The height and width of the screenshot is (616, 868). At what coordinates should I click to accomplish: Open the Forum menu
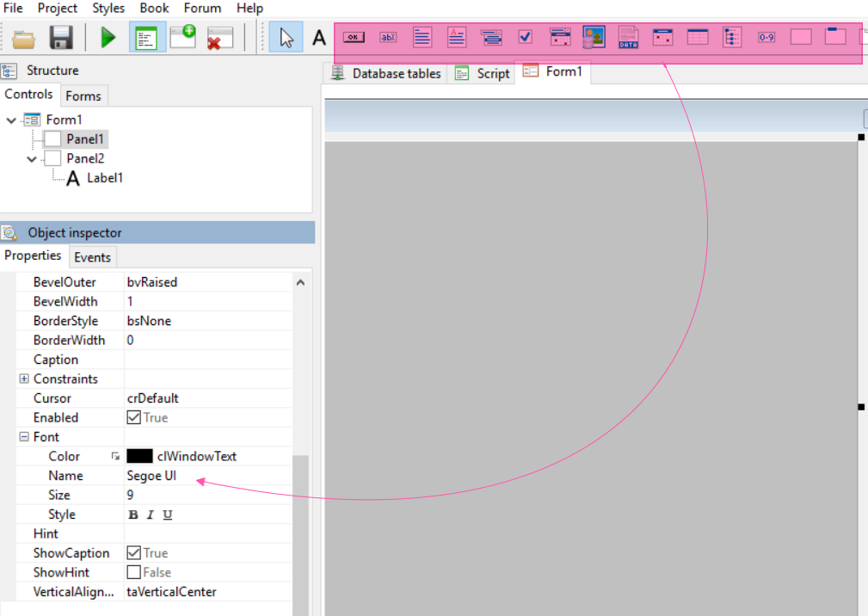tap(202, 9)
